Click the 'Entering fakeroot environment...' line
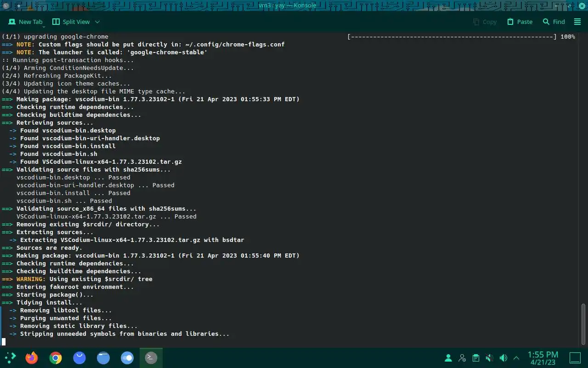The image size is (588, 368). [68, 287]
